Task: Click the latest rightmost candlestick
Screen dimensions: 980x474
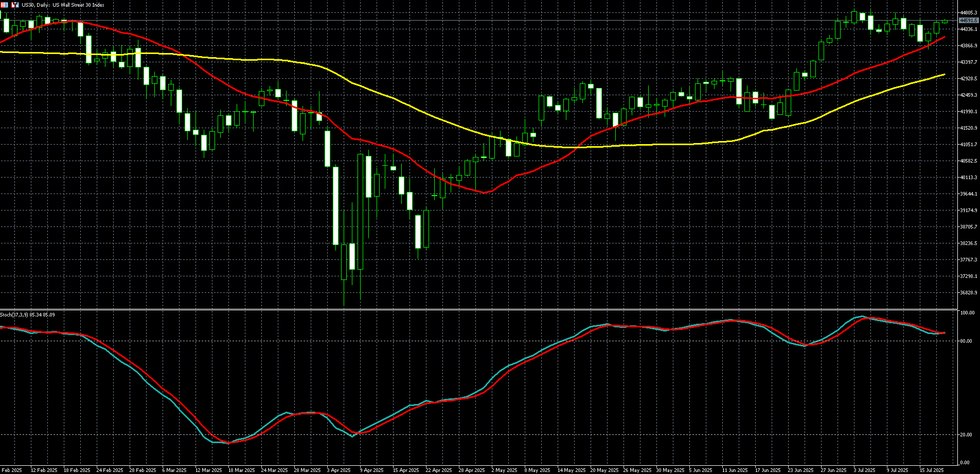Action: (x=945, y=21)
